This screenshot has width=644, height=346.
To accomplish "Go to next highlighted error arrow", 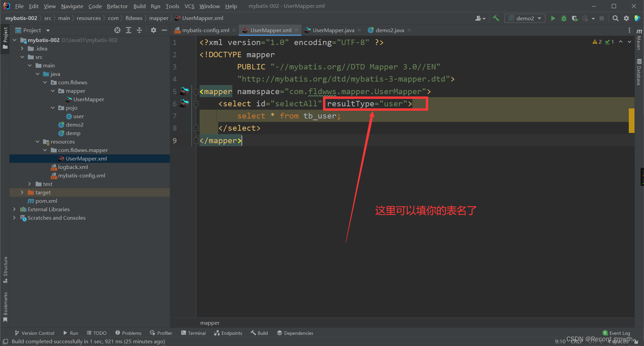I will [629, 42].
